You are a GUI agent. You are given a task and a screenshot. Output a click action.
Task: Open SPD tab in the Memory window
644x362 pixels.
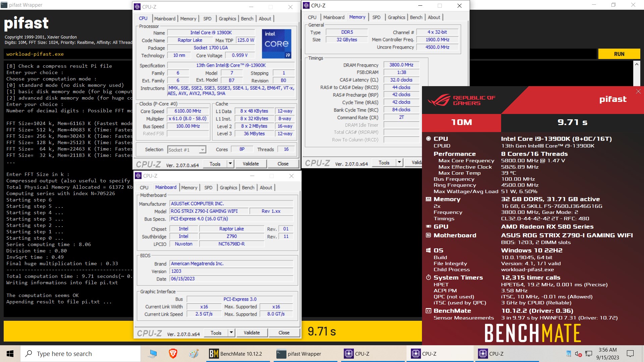coord(376,17)
